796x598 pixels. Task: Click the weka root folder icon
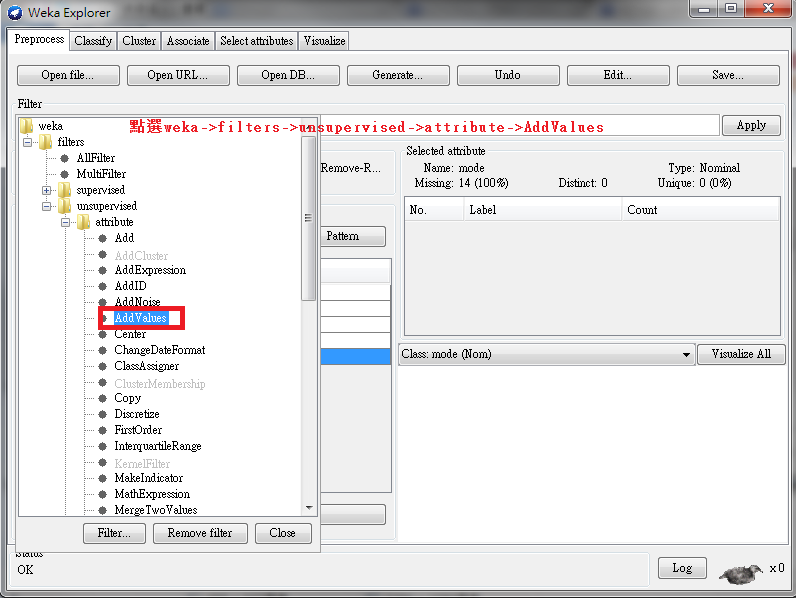click(x=26, y=125)
